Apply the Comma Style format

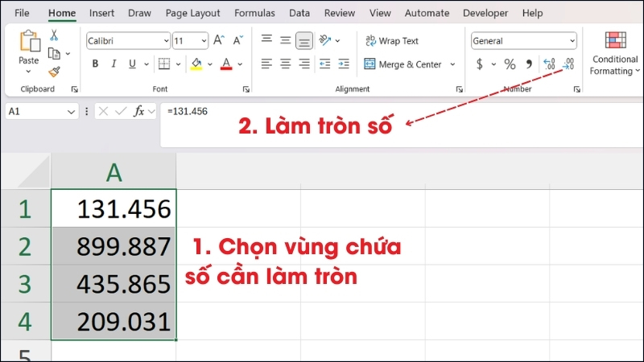coord(529,64)
